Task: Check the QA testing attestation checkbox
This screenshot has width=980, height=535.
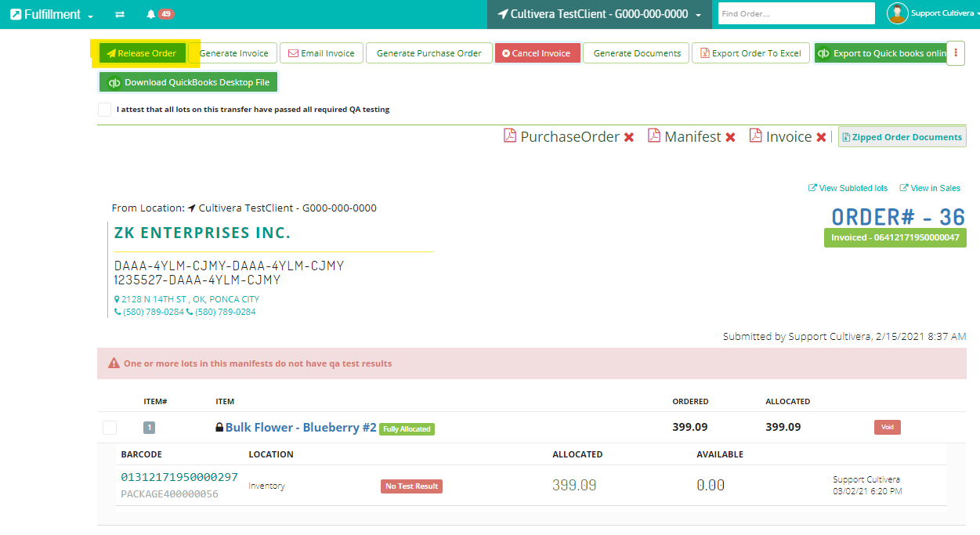Action: [x=105, y=110]
